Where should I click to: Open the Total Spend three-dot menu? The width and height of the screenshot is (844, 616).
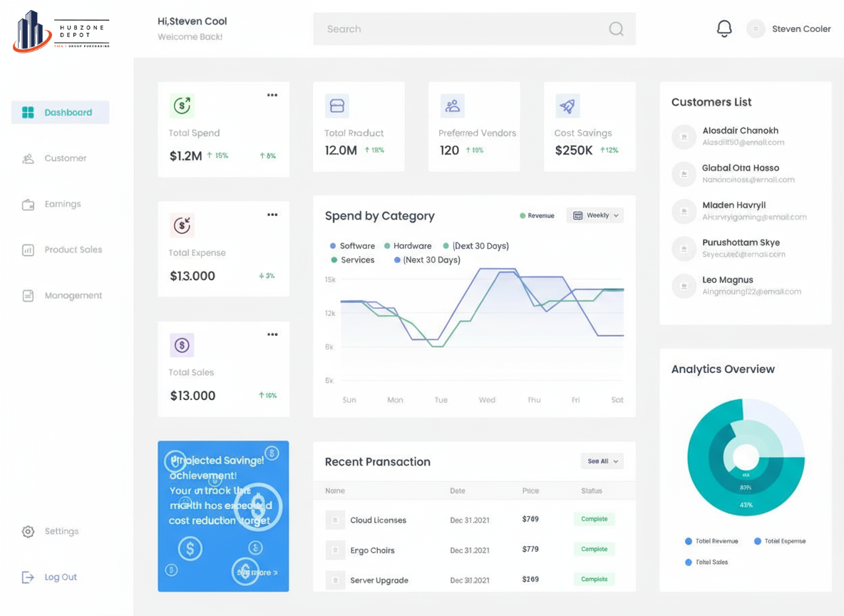click(272, 95)
